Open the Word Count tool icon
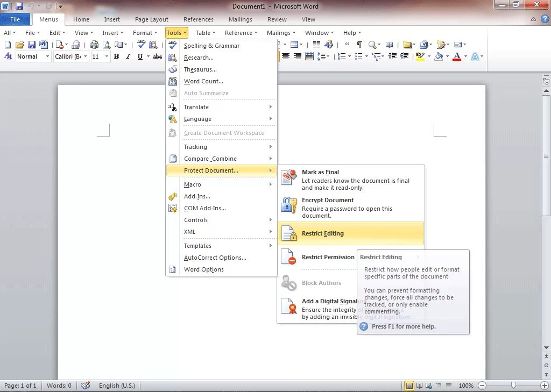 (172, 81)
